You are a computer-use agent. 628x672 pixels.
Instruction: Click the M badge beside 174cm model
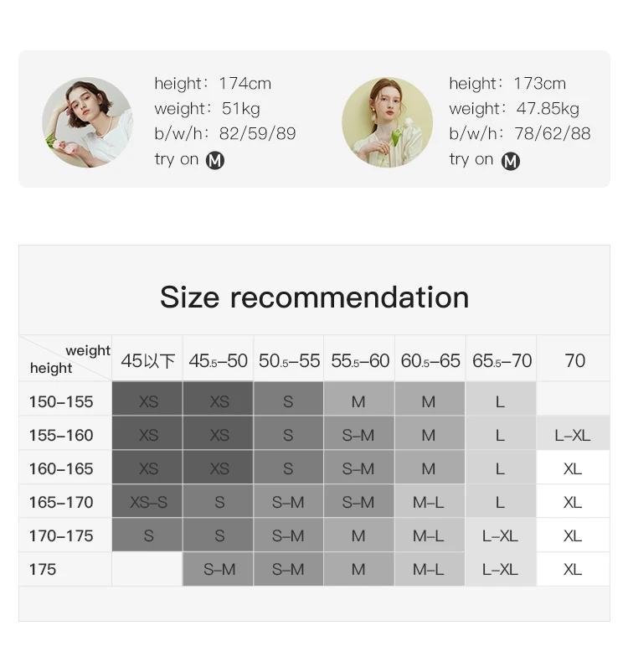(215, 161)
